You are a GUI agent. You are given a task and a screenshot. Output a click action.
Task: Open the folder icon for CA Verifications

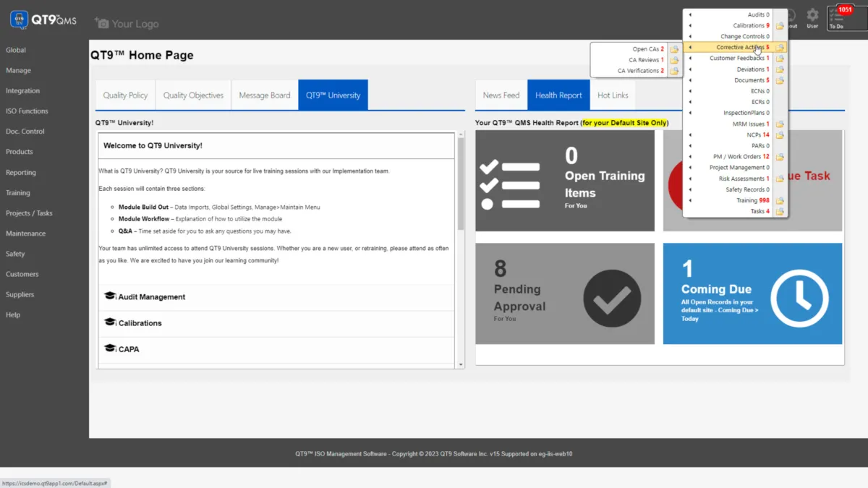[674, 71]
